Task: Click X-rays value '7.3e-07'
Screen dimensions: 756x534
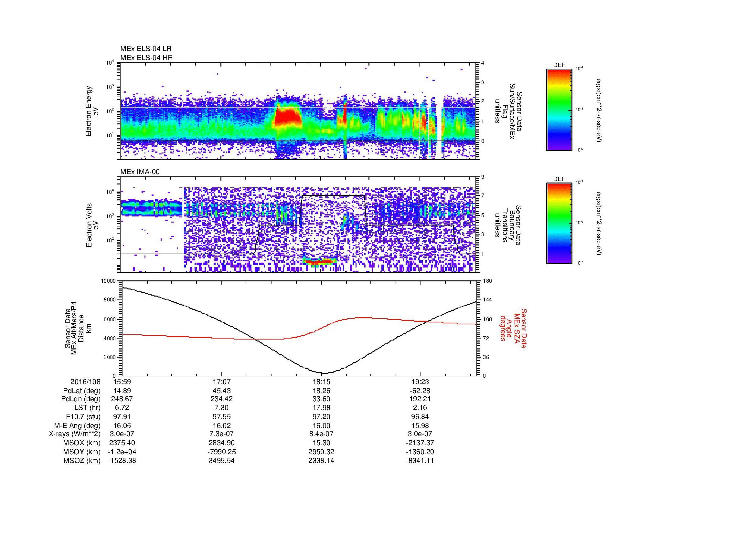Action: (x=222, y=434)
